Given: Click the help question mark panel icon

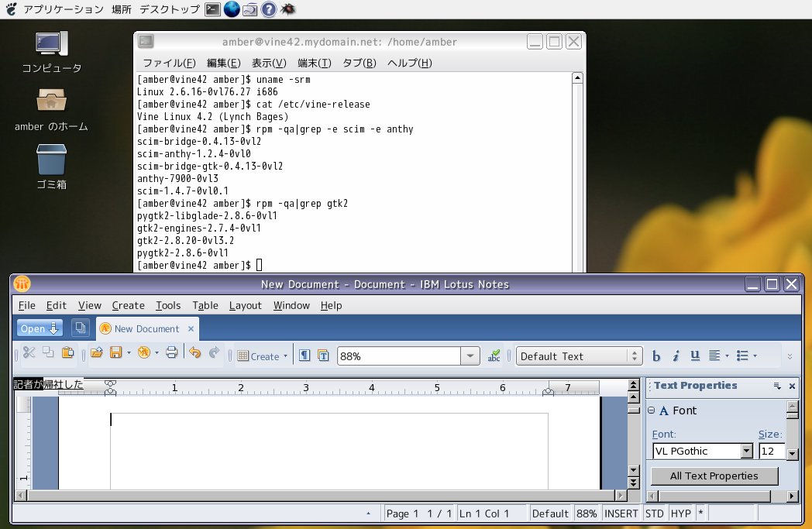Looking at the screenshot, I should [268, 9].
